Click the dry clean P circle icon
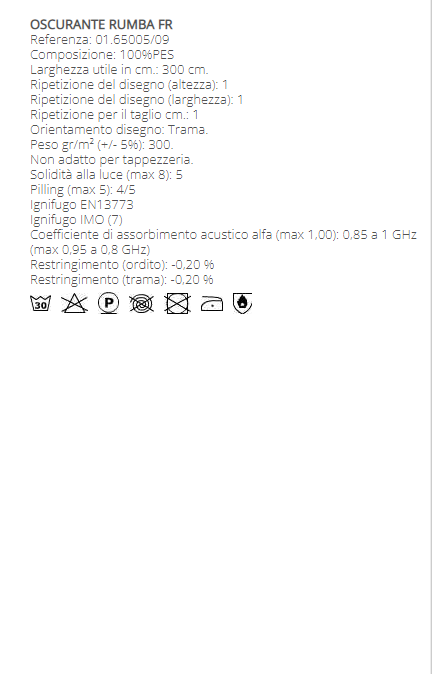 tap(108, 303)
